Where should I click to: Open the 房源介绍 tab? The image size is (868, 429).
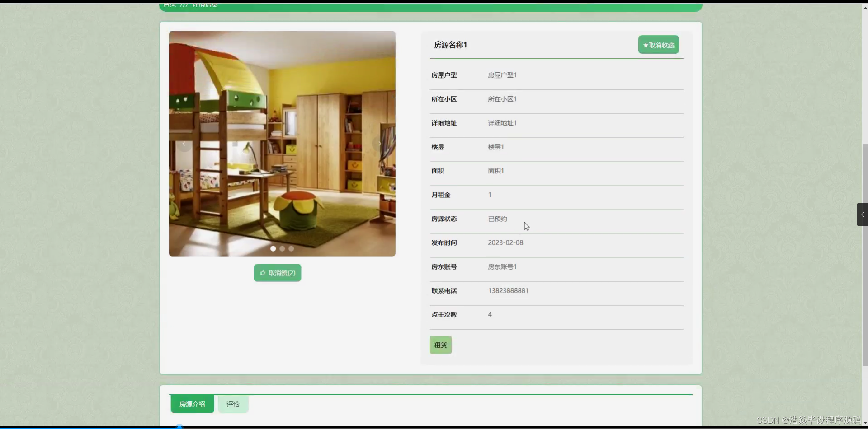coord(192,404)
